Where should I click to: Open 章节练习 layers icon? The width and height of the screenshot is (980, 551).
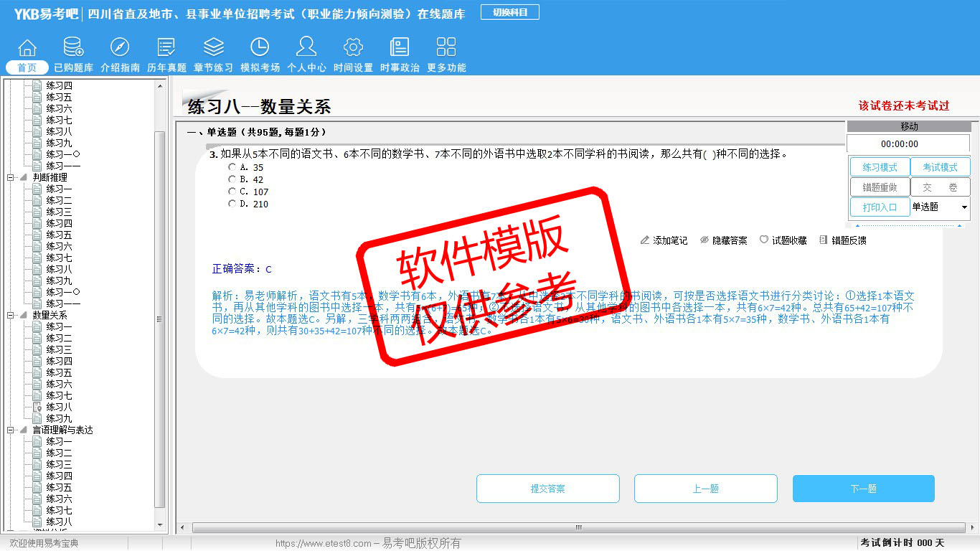click(x=213, y=48)
